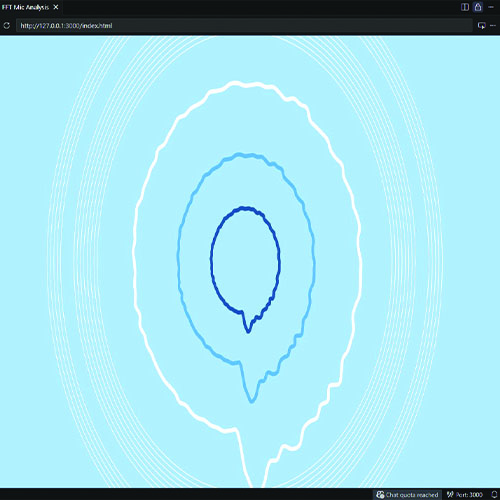500x500 pixels.
Task: Click the Port: 3000 status item
Action: click(x=465, y=495)
